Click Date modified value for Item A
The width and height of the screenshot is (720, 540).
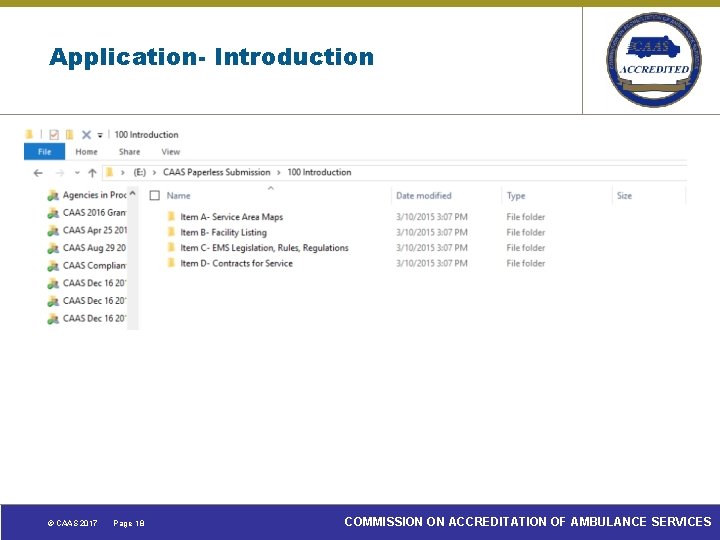[432, 217]
